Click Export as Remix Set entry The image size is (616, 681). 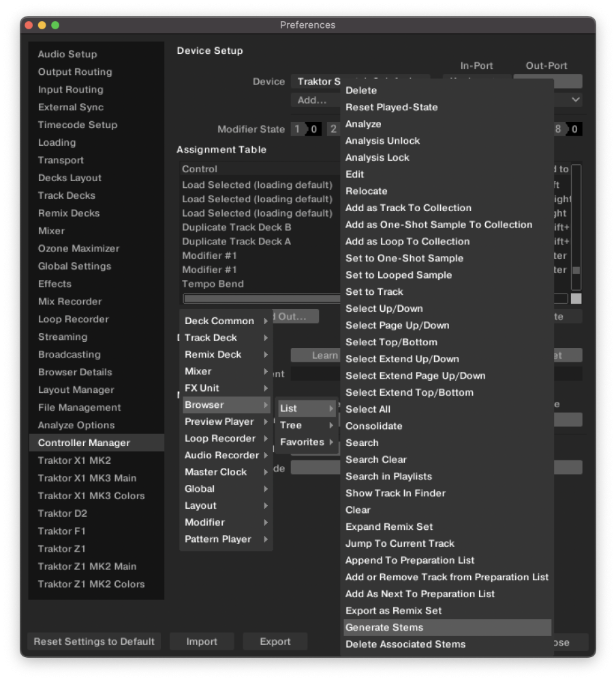(447, 611)
